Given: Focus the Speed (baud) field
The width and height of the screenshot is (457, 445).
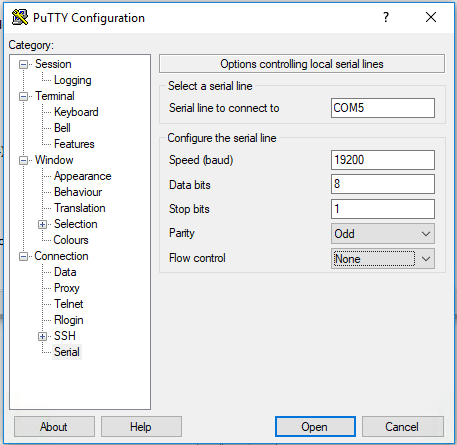Looking at the screenshot, I should [x=383, y=160].
